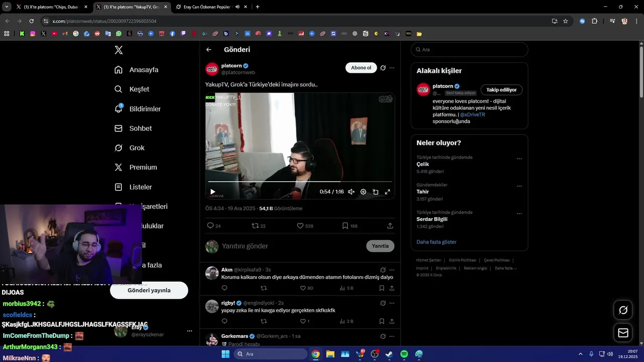
Task: Open Steam from the taskbar
Action: point(389,354)
